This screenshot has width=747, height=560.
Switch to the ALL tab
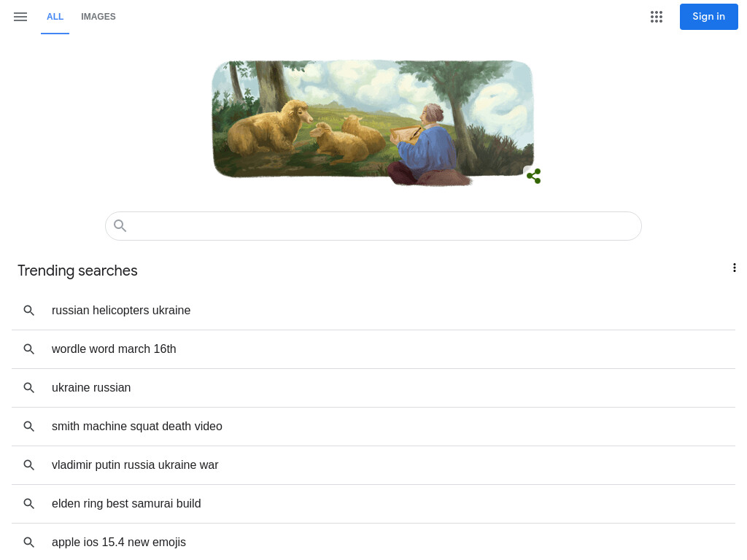(x=55, y=17)
